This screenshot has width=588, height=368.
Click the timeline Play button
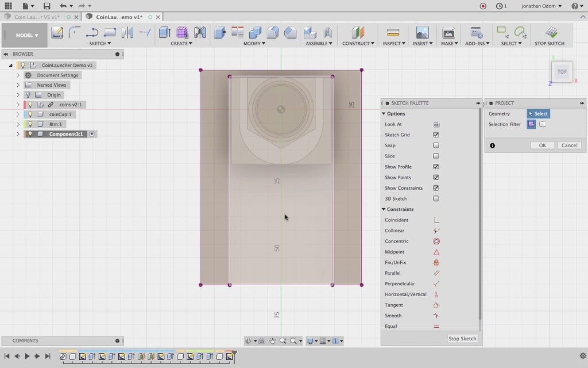27,356
